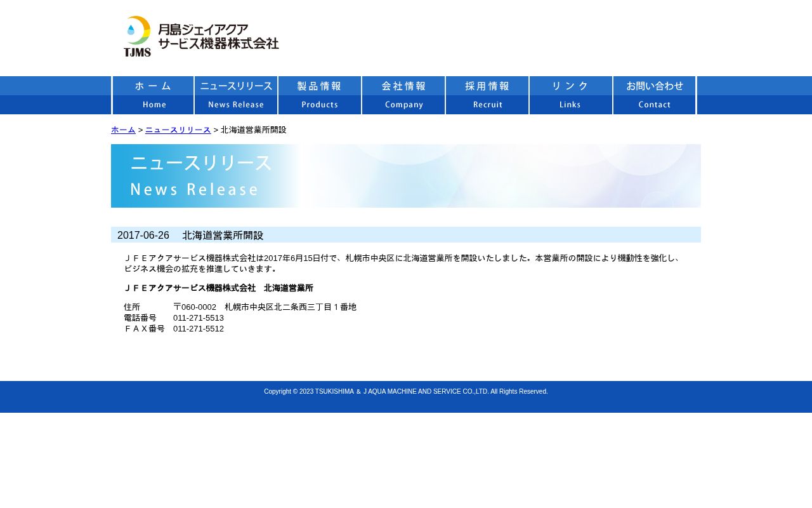Screen dimensions: 812x508
Task: Navigate to リンク (Links) nav item
Action: [571, 95]
